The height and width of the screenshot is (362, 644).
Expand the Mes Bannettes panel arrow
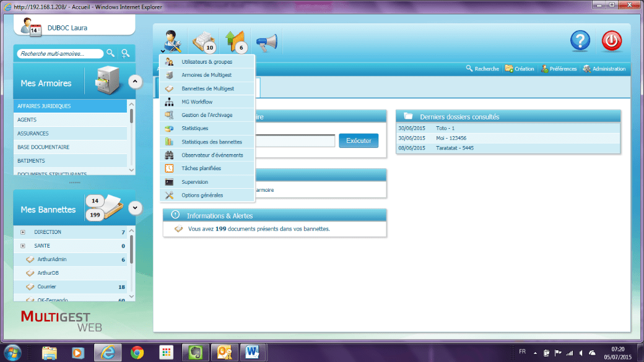pos(135,209)
